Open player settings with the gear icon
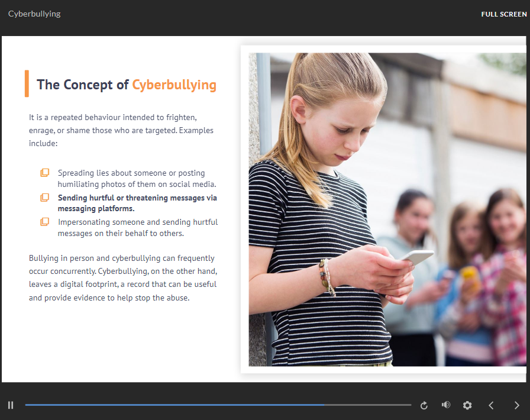This screenshot has height=420, width=530. [467, 405]
